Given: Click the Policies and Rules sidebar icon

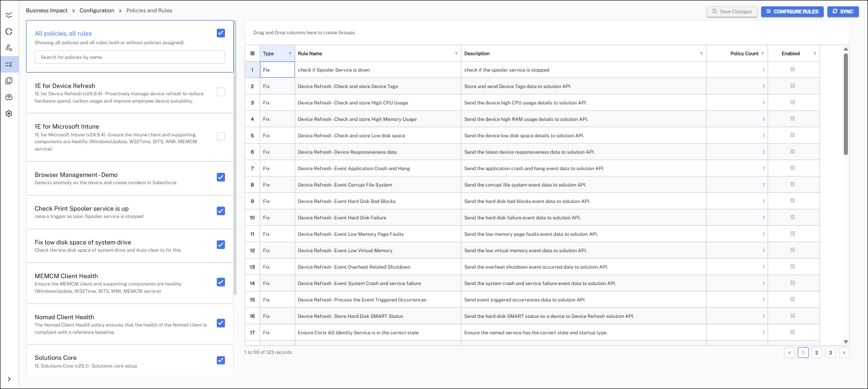Looking at the screenshot, I should point(9,64).
